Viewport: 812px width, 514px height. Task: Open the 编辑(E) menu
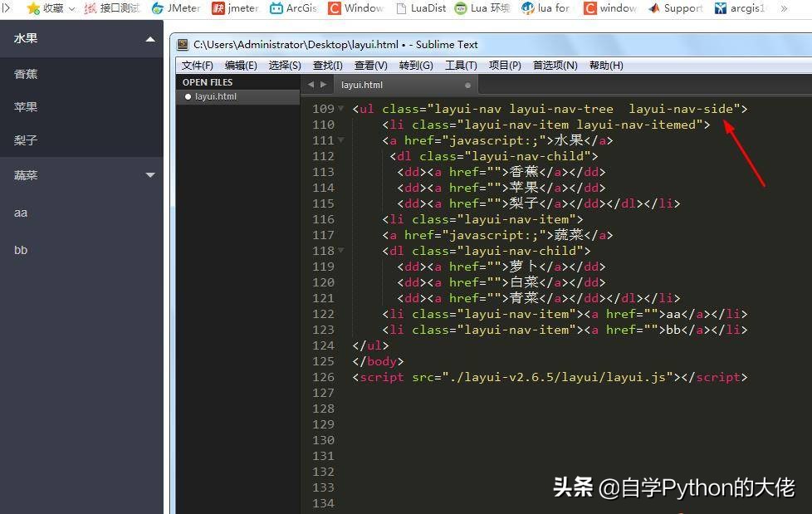tap(241, 66)
